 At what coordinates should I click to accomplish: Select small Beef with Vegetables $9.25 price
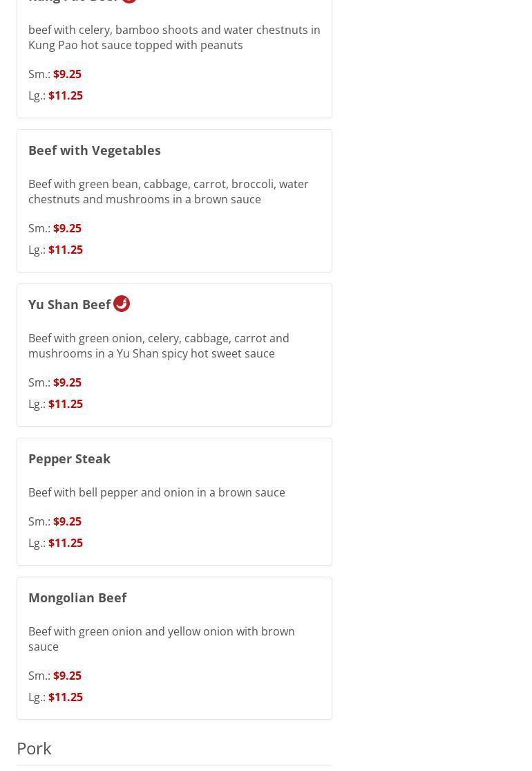coord(67,228)
